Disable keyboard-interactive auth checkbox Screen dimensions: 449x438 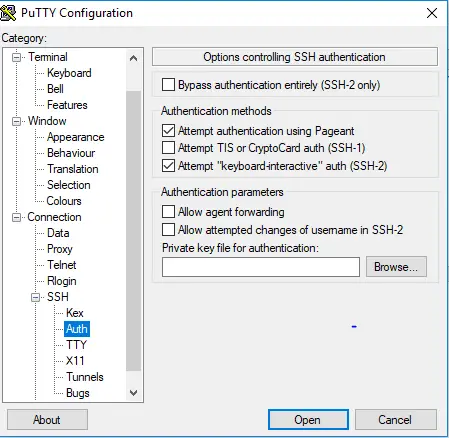pyautogui.click(x=168, y=166)
